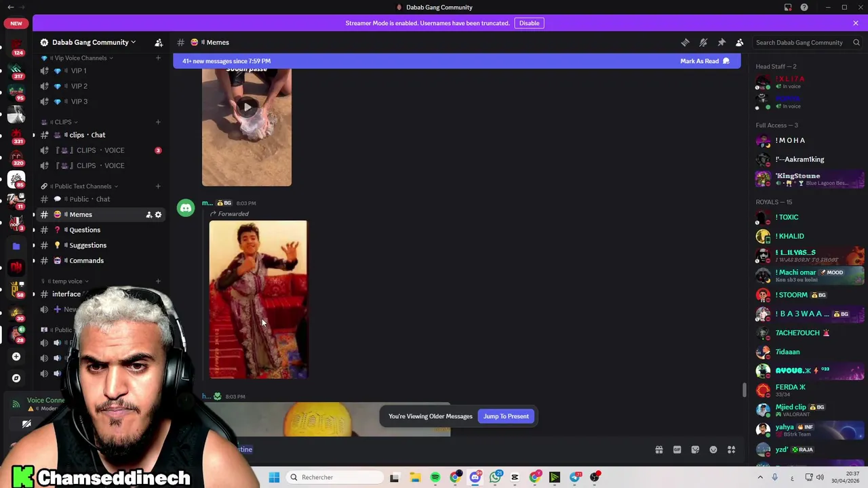Image resolution: width=868 pixels, height=488 pixels.
Task: Open server with 317 notification badge
Action: pyautogui.click(x=16, y=69)
